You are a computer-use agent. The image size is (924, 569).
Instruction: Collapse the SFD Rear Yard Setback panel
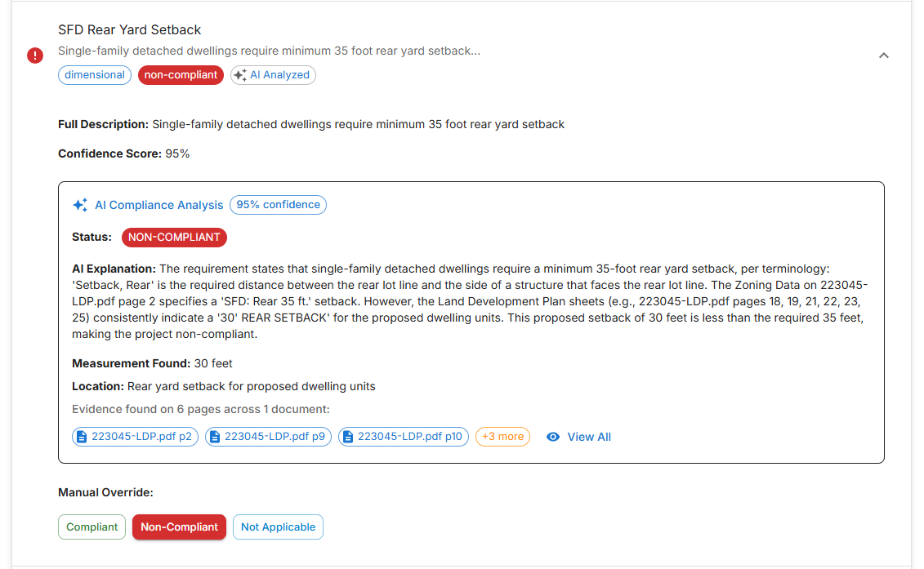pos(883,56)
